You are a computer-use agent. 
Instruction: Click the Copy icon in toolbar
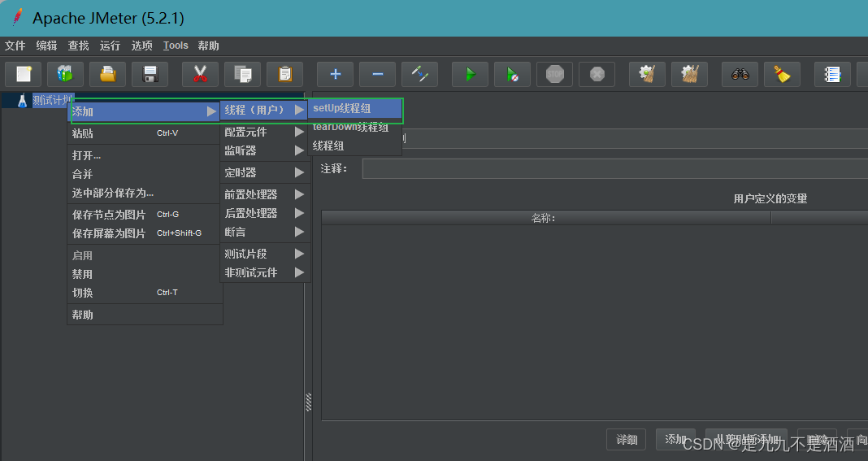(242, 74)
